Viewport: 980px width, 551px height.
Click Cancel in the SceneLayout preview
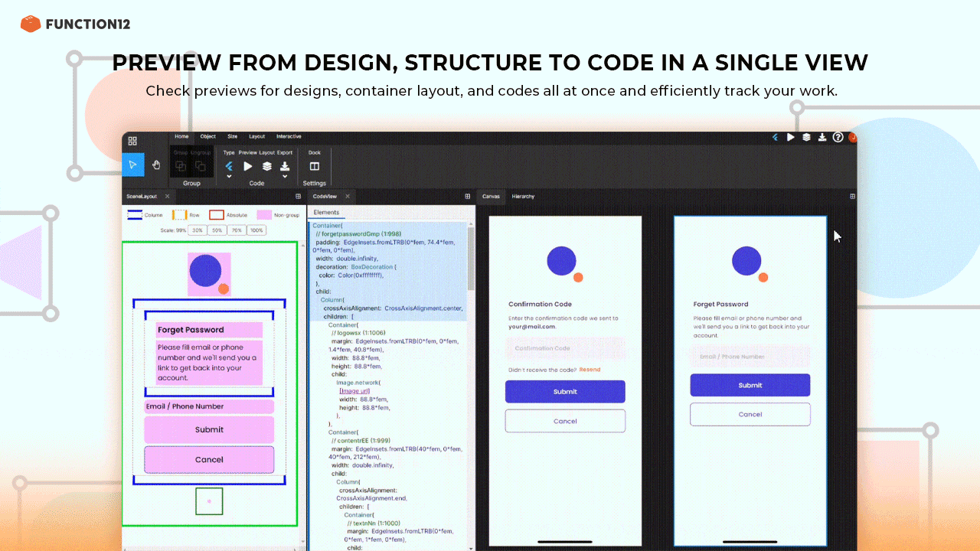[x=209, y=460]
